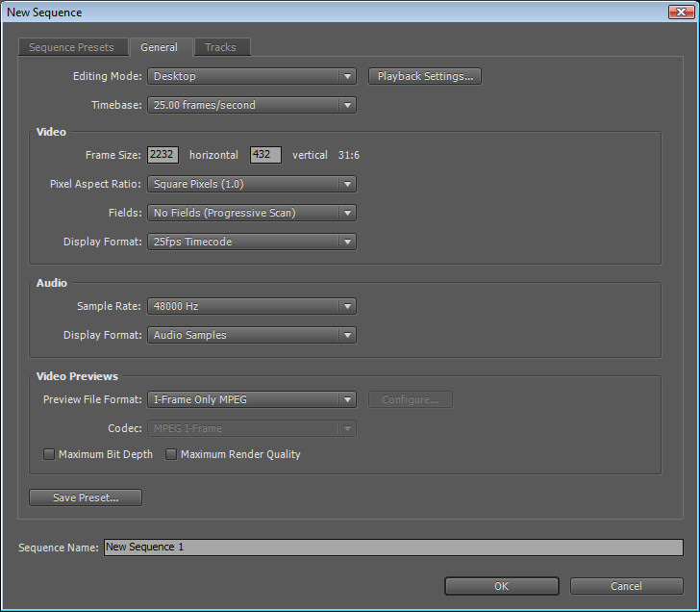700x612 pixels.
Task: Click the Playback Settings button
Action: coord(424,76)
